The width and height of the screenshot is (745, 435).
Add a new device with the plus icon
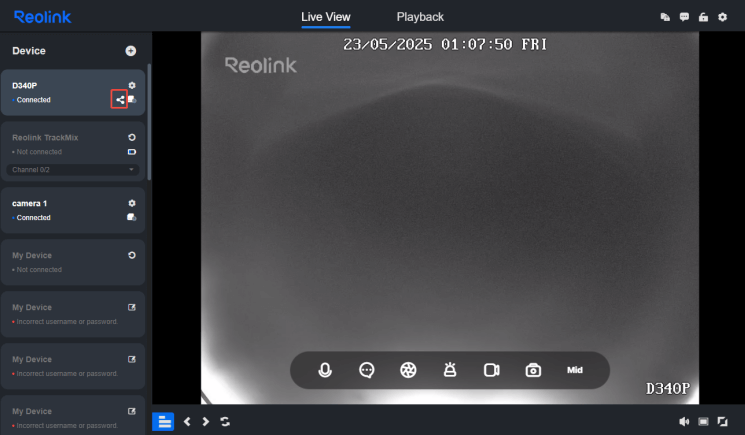131,51
